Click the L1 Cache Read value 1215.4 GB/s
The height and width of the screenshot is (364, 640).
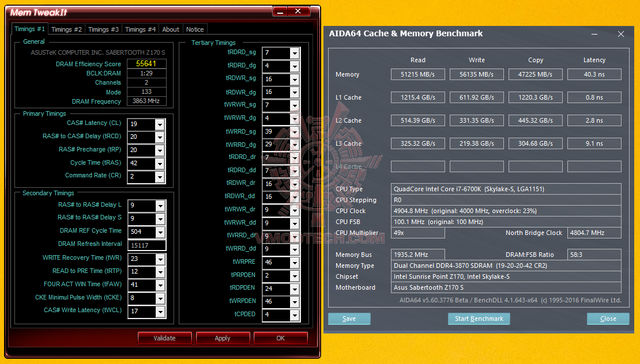point(417,97)
